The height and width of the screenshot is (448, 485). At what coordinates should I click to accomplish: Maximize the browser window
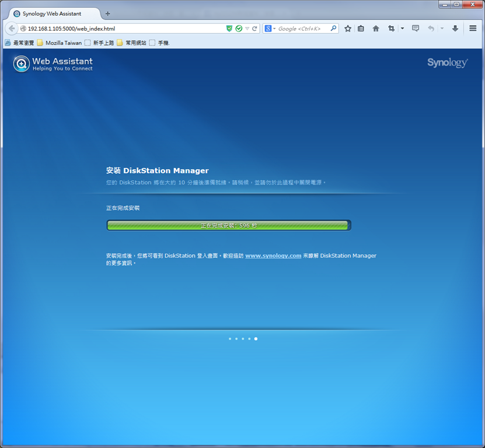(x=456, y=4)
